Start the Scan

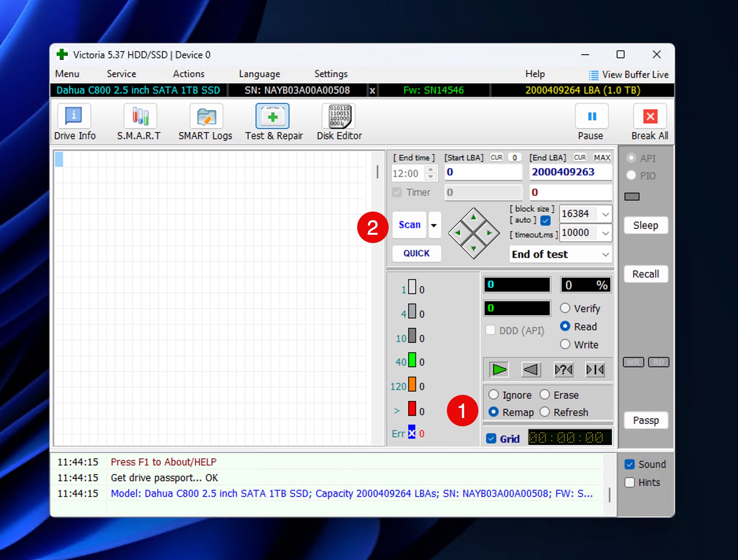pos(410,225)
